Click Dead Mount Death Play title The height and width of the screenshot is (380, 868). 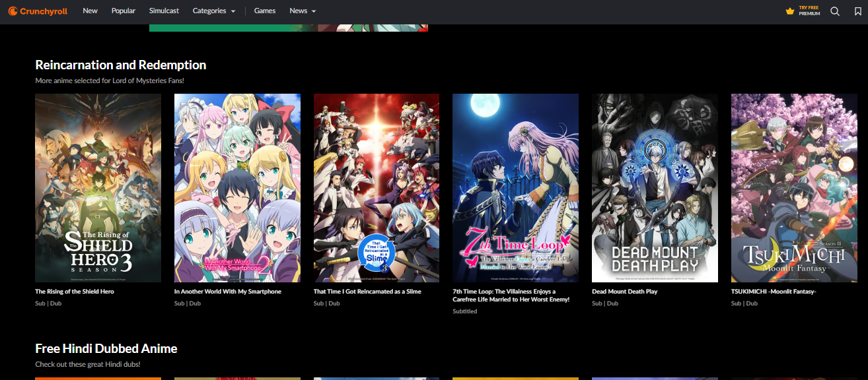[625, 292]
